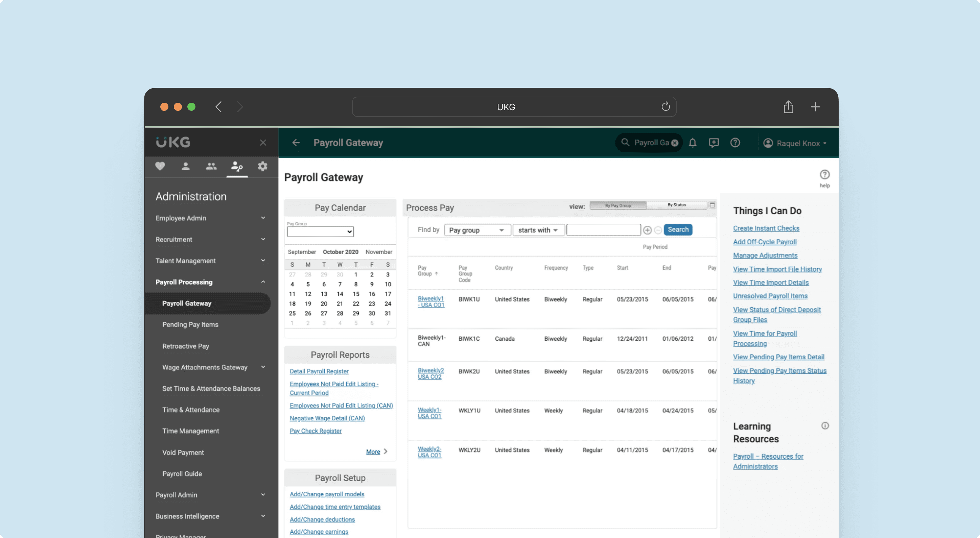Image resolution: width=980 pixels, height=538 pixels.
Task: Open Unresolved Payroll Items link
Action: [770, 296]
